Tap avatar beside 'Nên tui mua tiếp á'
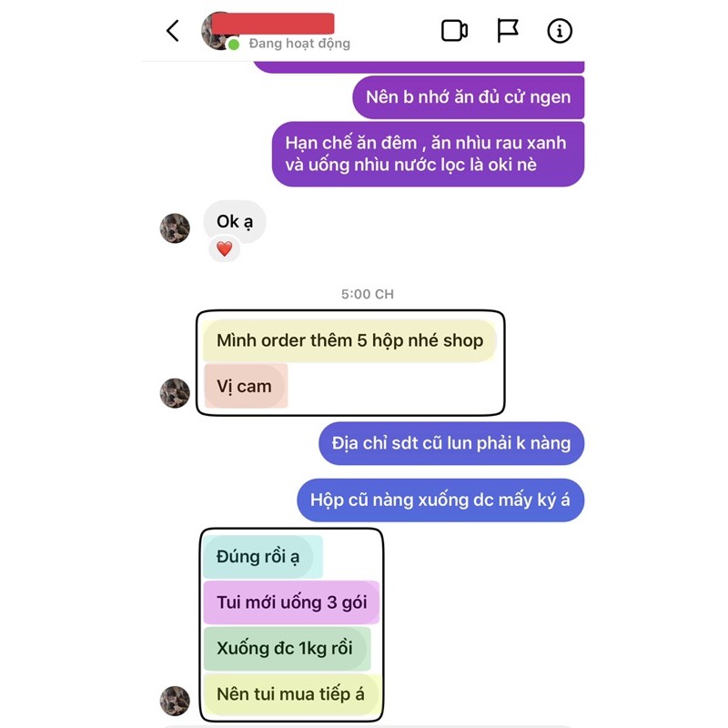The image size is (728, 728). [175, 701]
